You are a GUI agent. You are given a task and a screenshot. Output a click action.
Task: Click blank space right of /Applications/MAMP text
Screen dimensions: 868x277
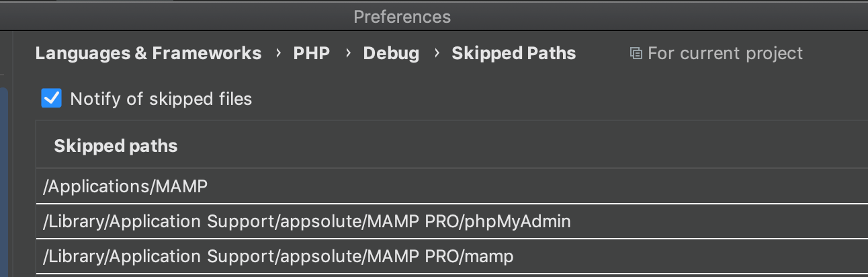click(x=537, y=186)
